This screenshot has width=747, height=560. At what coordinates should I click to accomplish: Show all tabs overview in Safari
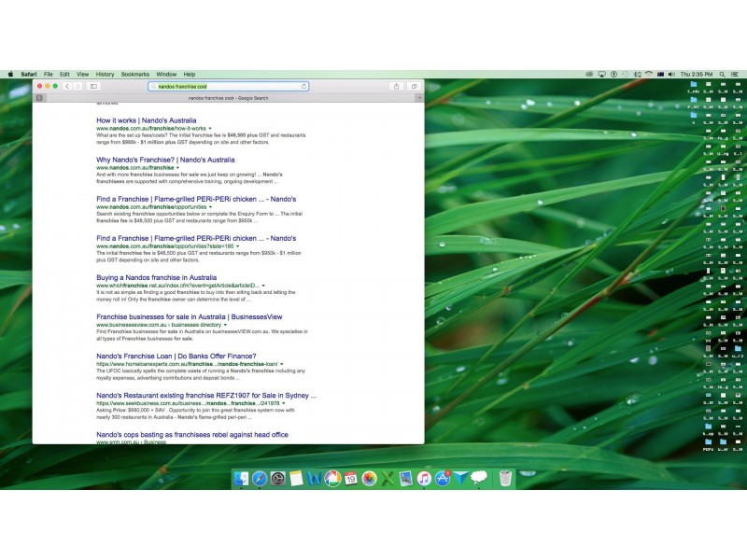415,86
